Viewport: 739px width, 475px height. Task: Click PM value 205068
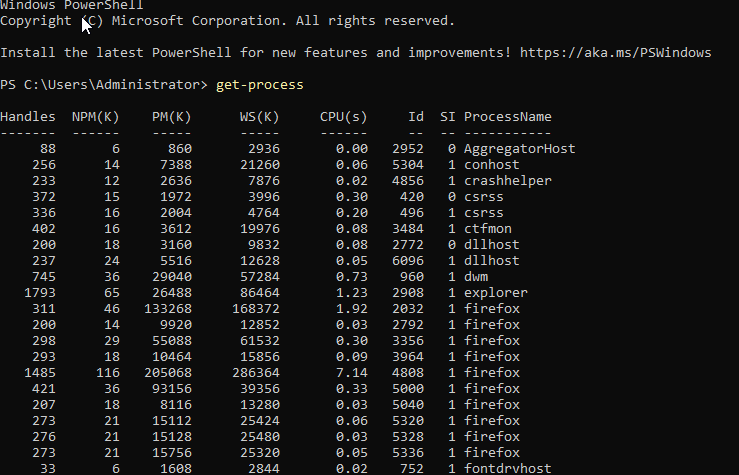[168, 373]
